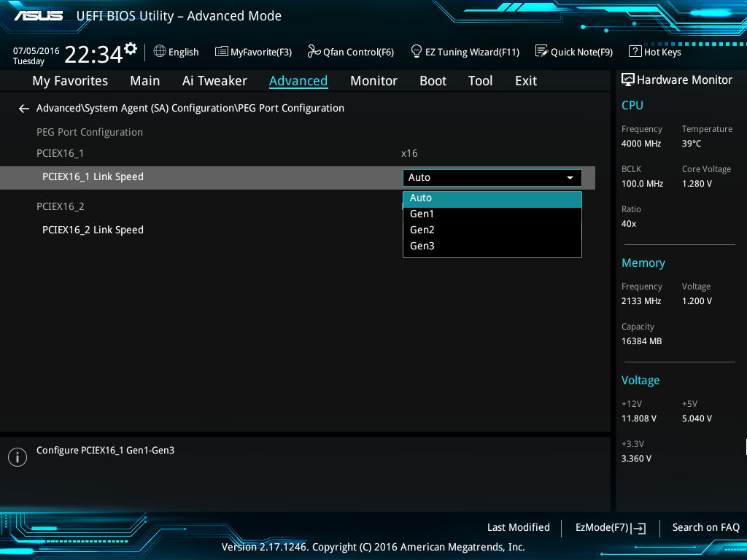
Task: Click the capacity 16384 MB value
Action: pyautogui.click(x=641, y=341)
